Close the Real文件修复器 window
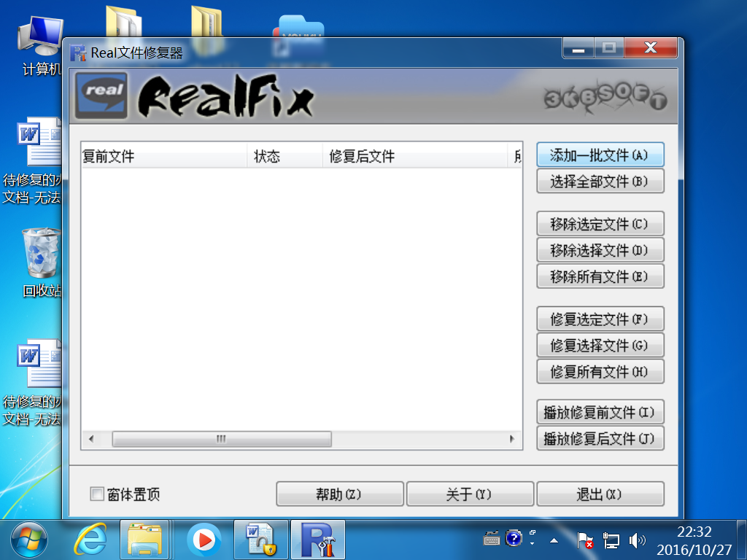The width and height of the screenshot is (747, 560). coord(651,48)
